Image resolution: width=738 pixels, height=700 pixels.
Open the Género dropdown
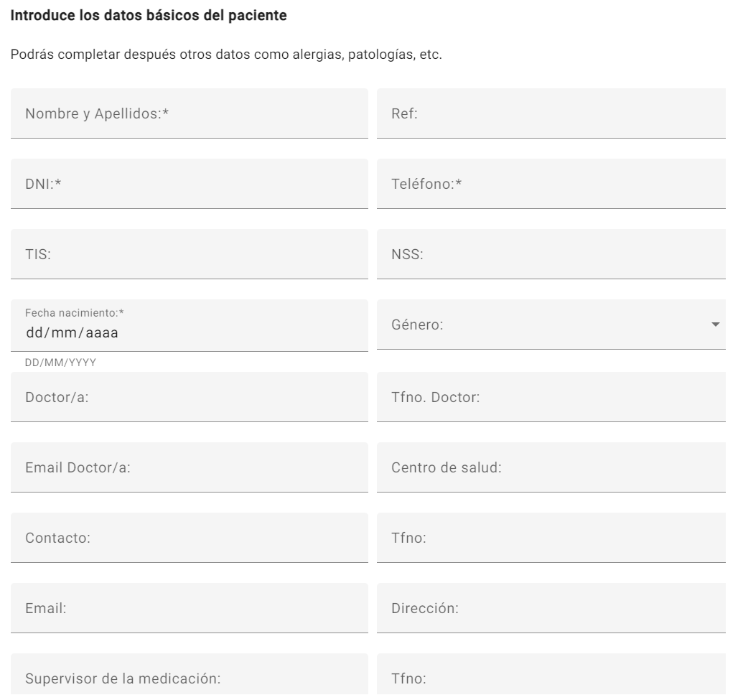tap(551, 324)
